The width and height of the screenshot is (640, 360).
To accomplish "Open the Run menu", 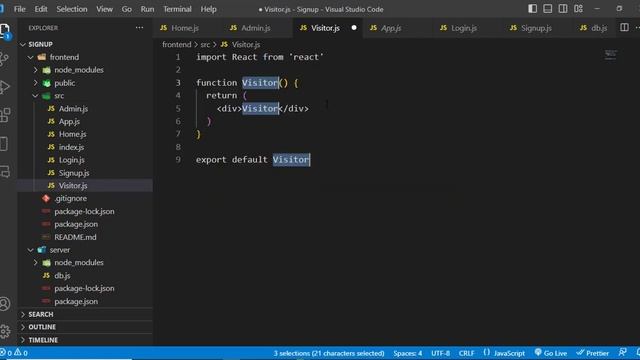I will click(x=147, y=9).
